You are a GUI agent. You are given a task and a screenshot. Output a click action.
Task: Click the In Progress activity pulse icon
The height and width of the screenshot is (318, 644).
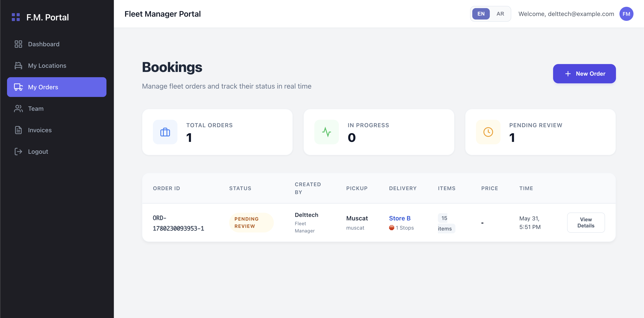coord(327,132)
